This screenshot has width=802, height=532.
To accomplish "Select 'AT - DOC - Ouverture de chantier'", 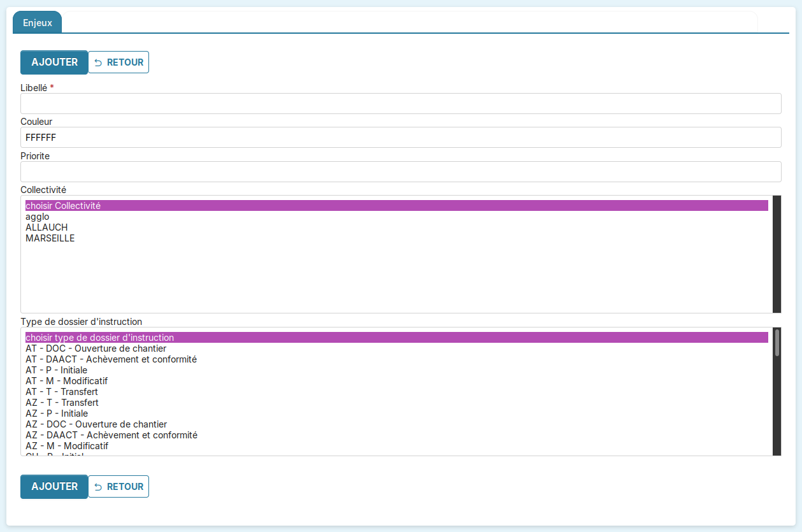I will tap(96, 349).
